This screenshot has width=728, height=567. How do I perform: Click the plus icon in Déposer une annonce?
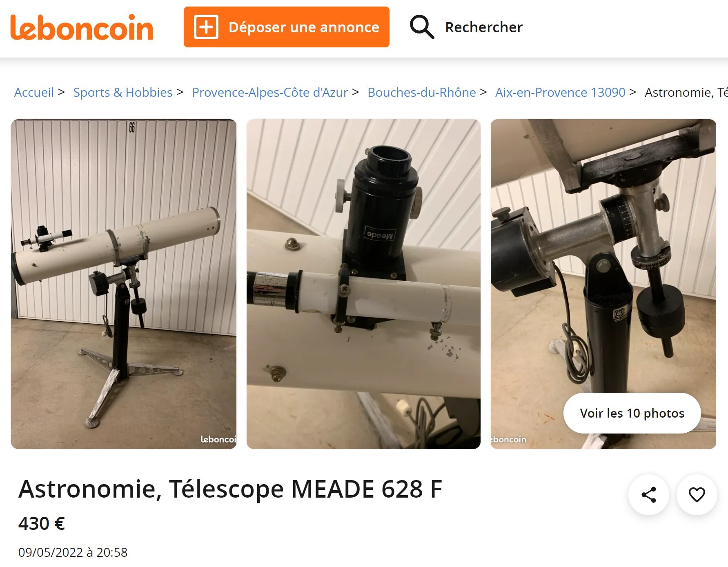[206, 27]
